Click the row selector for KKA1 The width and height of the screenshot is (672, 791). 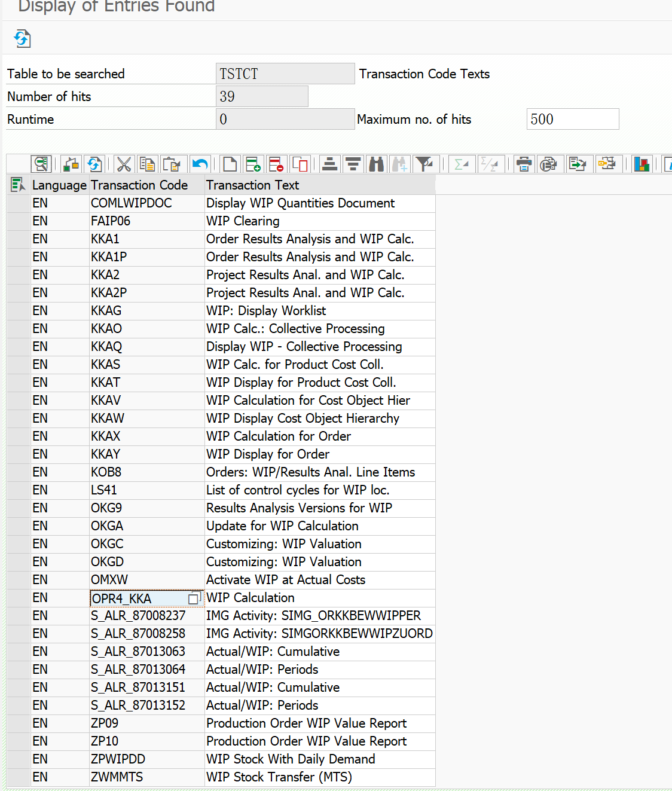(x=19, y=239)
